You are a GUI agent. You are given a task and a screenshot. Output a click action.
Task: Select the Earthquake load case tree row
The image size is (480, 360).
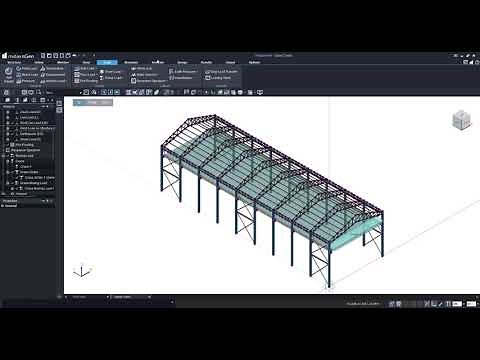31,134
